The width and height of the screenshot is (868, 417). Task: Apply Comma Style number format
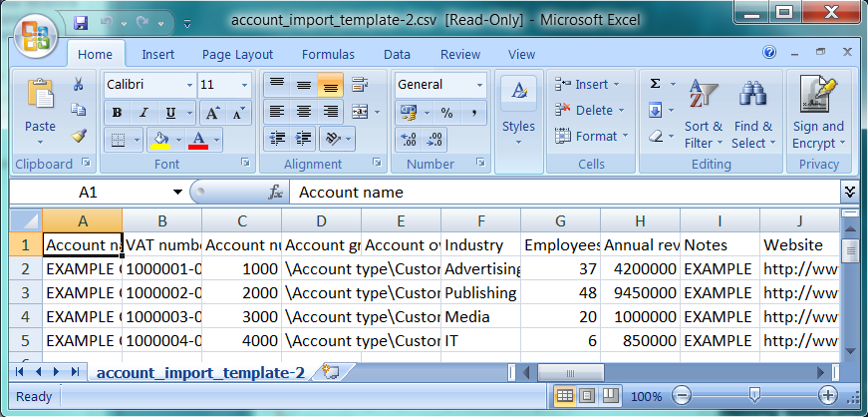(x=474, y=113)
